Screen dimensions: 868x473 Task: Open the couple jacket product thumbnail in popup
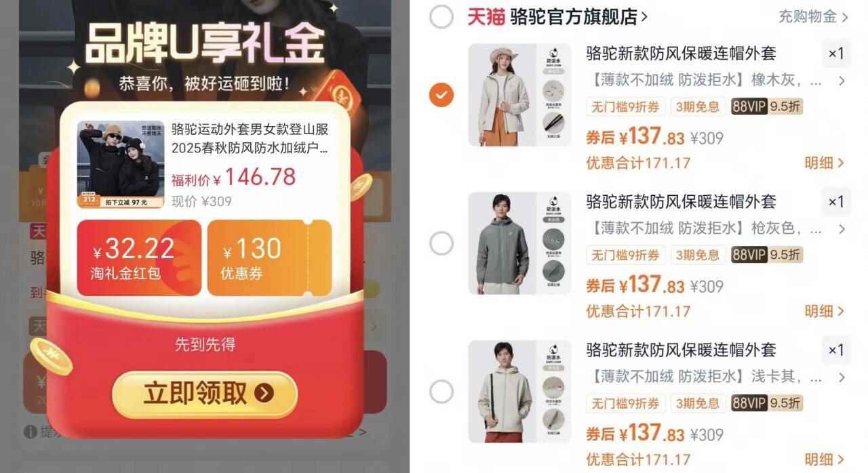121,165
